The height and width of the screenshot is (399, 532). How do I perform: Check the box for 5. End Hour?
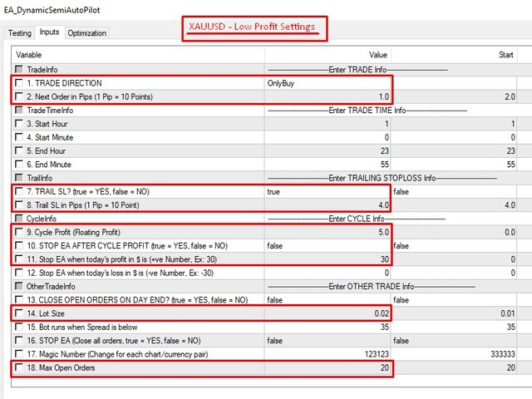coord(19,150)
